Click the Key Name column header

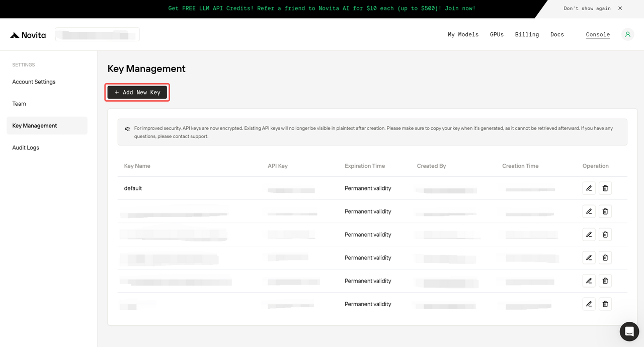137,166
